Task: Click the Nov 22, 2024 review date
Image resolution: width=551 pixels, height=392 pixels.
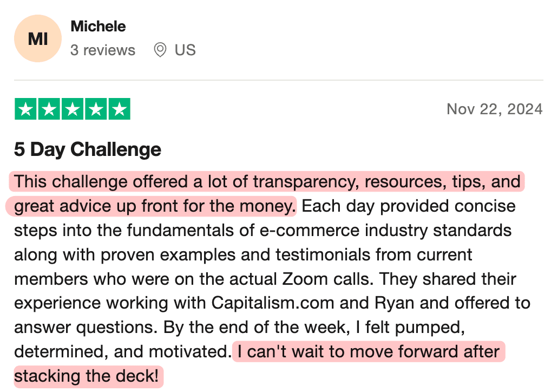Action: [494, 109]
